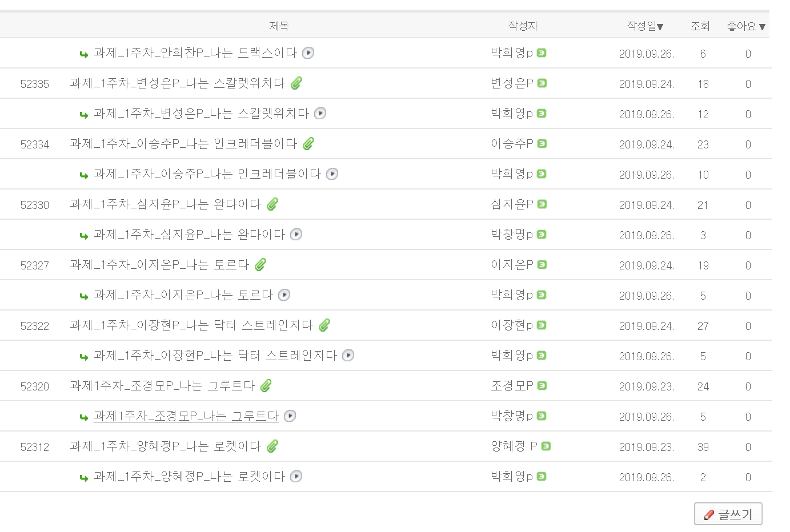The width and height of the screenshot is (790, 532).
Task: Open the attachment icon for post 52334
Action: [308, 144]
